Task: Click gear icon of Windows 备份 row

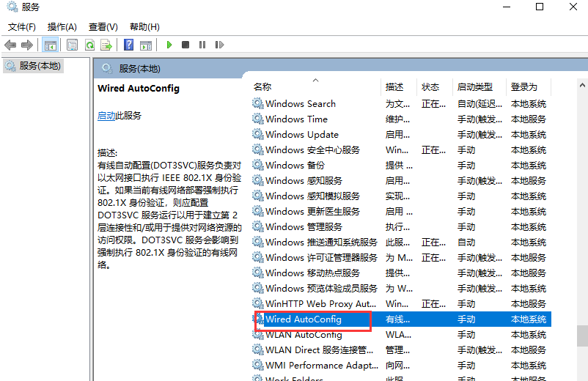Action: click(257, 165)
